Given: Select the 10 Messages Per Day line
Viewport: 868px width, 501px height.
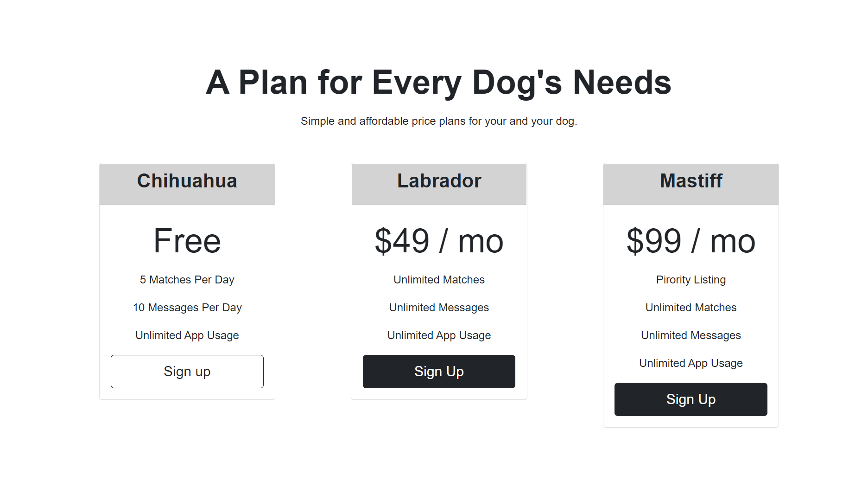Looking at the screenshot, I should point(187,308).
